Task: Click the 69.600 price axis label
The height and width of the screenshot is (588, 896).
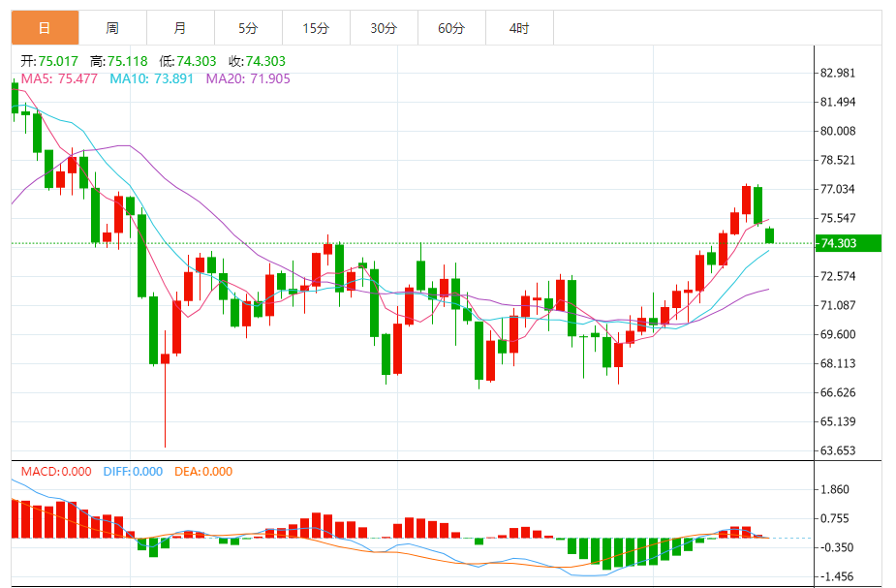Action: [x=838, y=334]
